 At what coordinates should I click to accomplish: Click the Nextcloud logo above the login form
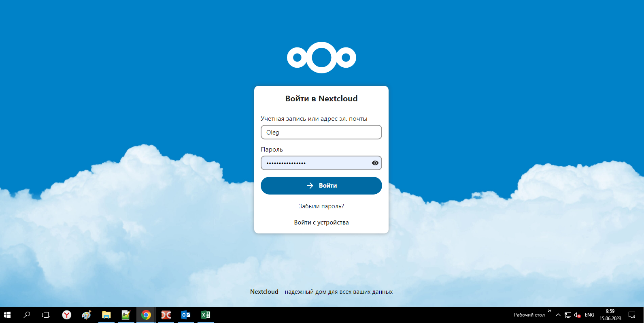pyautogui.click(x=321, y=58)
